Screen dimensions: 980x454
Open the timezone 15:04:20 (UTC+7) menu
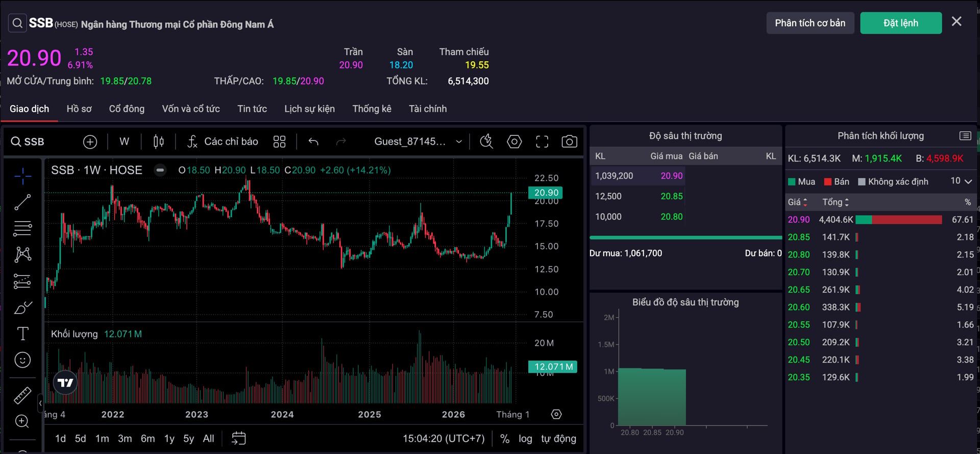(x=444, y=439)
